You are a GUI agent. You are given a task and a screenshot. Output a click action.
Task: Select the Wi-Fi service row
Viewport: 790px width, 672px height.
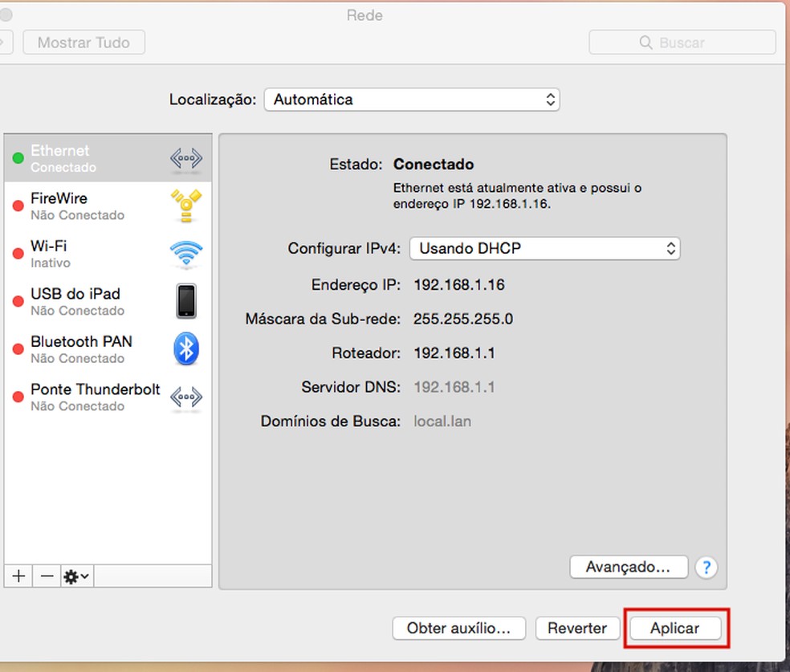[108, 254]
